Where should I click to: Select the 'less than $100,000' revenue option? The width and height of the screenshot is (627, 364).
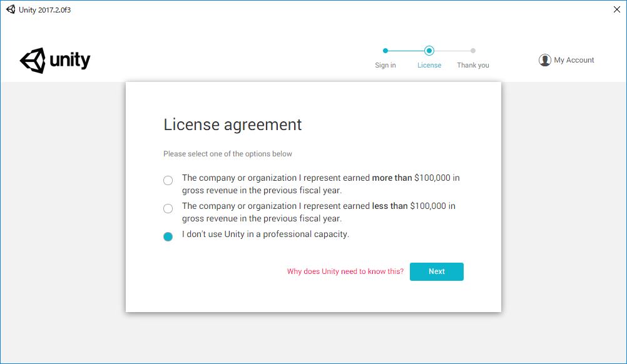click(168, 208)
